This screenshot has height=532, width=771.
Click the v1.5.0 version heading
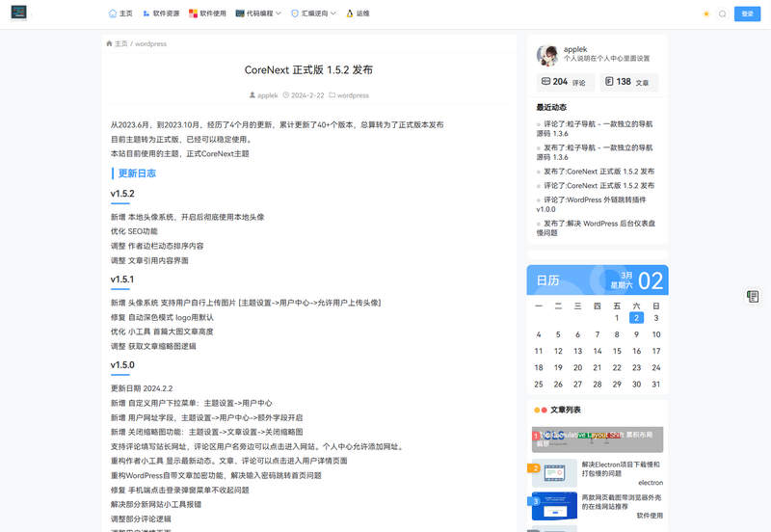122,365
